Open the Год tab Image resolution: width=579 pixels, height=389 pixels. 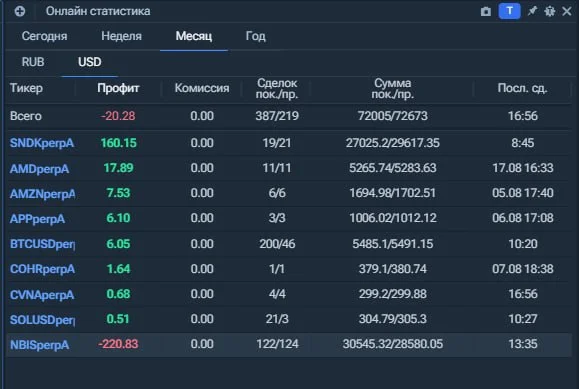[x=256, y=36]
